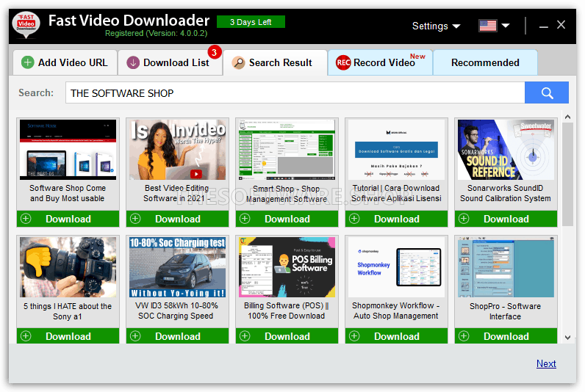Download Billing Software (POS) video
This screenshot has width=585, height=392.
pos(287,335)
